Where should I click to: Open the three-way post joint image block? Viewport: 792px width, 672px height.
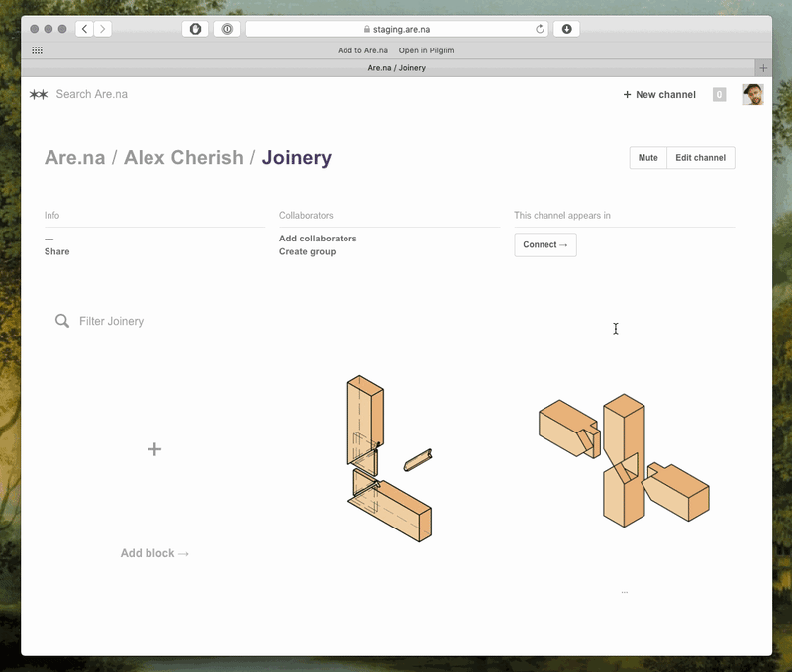pos(625,460)
